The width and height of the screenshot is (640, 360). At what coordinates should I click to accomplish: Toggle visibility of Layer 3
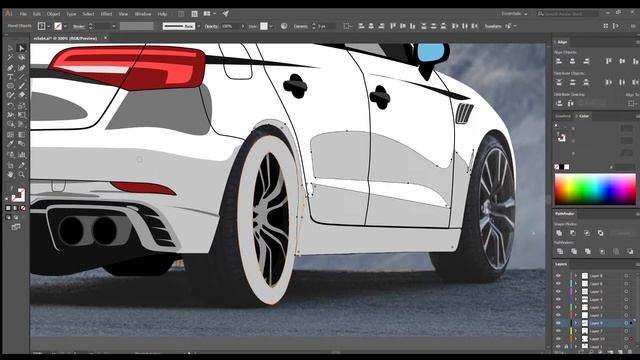tap(558, 307)
